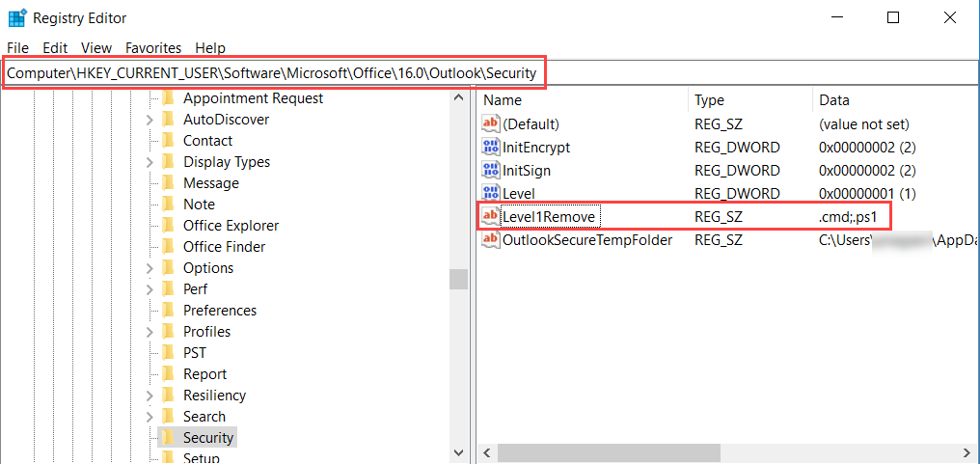Select the InitEncrypt DWORD value icon
Screen dimensions: 980x464
(491, 147)
